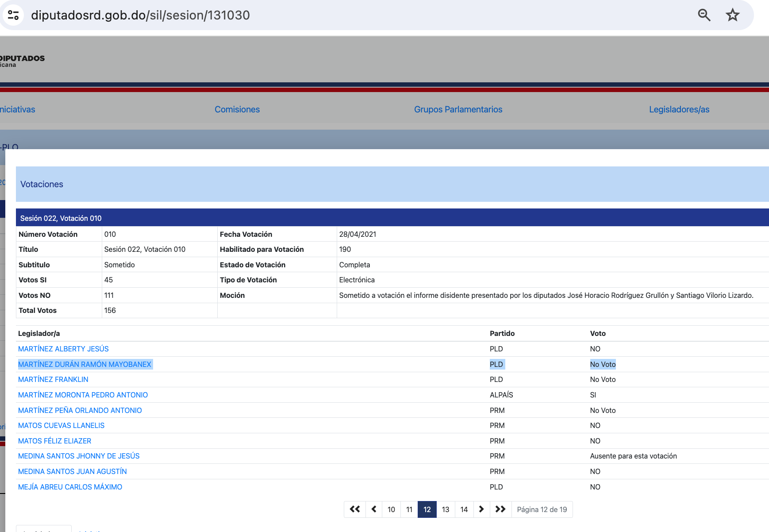Click the ALPAÍS party cell
The height and width of the screenshot is (532, 769).
(x=501, y=395)
